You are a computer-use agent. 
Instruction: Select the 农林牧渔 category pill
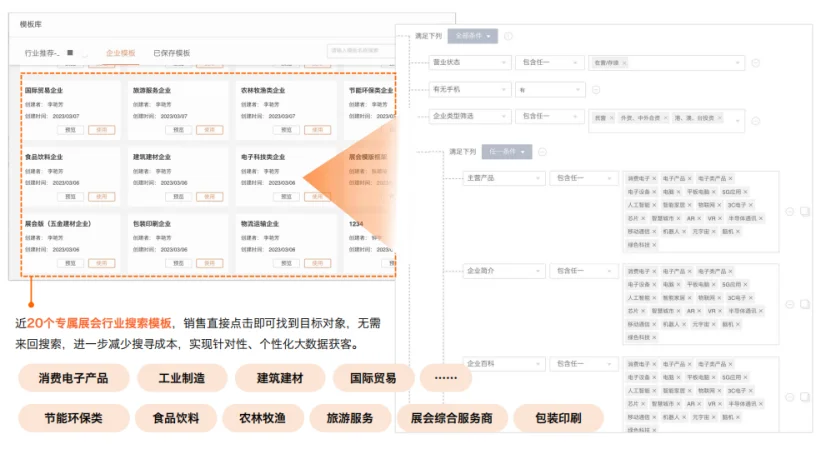[263, 418]
